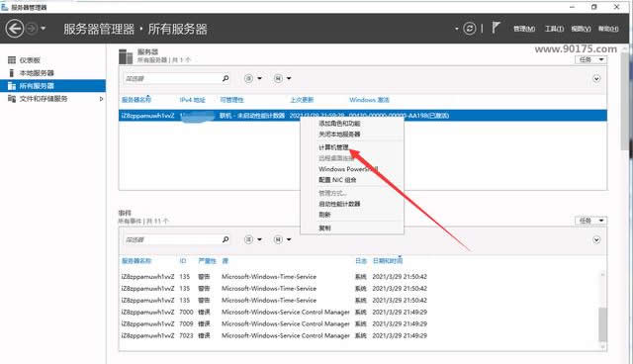Viewport: 633px width, 364px height.
Task: Open the 任务 dropdown in the servers section
Action: click(x=590, y=59)
